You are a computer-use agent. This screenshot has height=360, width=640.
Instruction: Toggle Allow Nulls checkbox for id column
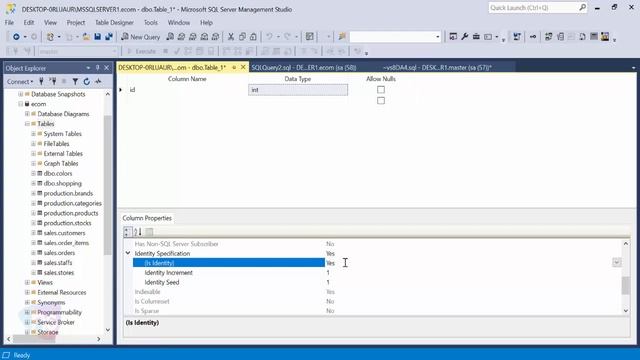coord(381,89)
